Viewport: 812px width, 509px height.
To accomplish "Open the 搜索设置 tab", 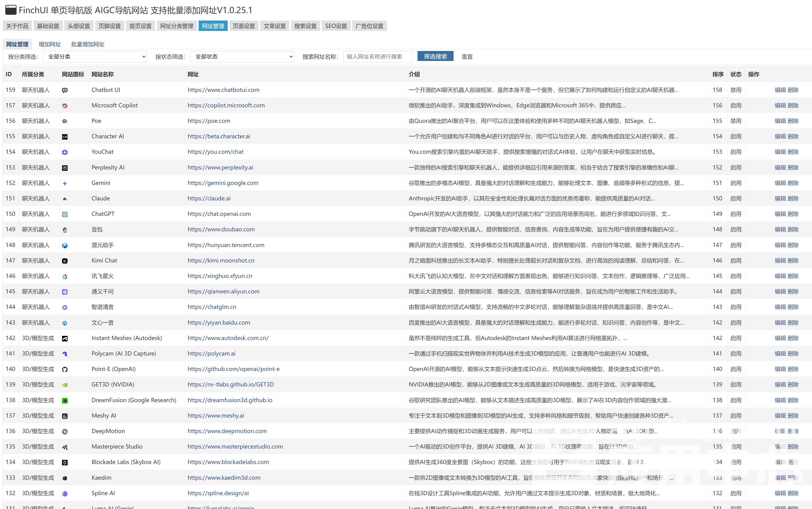I will click(x=305, y=26).
